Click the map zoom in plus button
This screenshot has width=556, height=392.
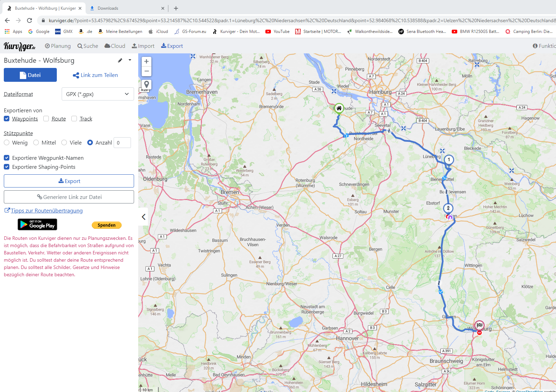[147, 61]
